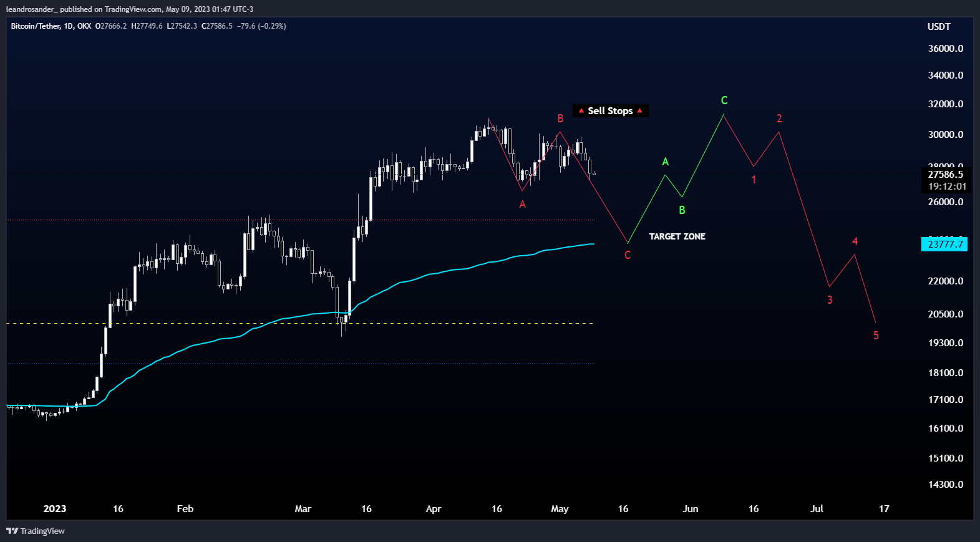This screenshot has width=980, height=542.
Task: Click the open price value O27666.2
Action: tap(111, 26)
